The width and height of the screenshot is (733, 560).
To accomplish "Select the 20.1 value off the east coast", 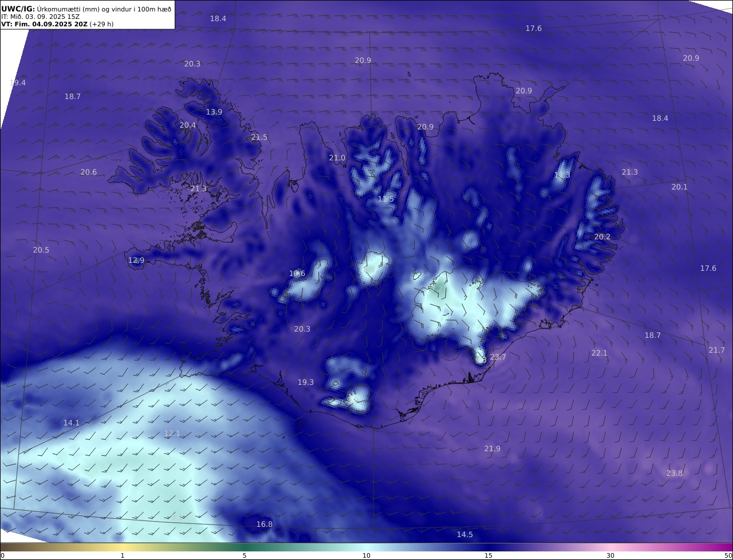I will pyautogui.click(x=680, y=187).
